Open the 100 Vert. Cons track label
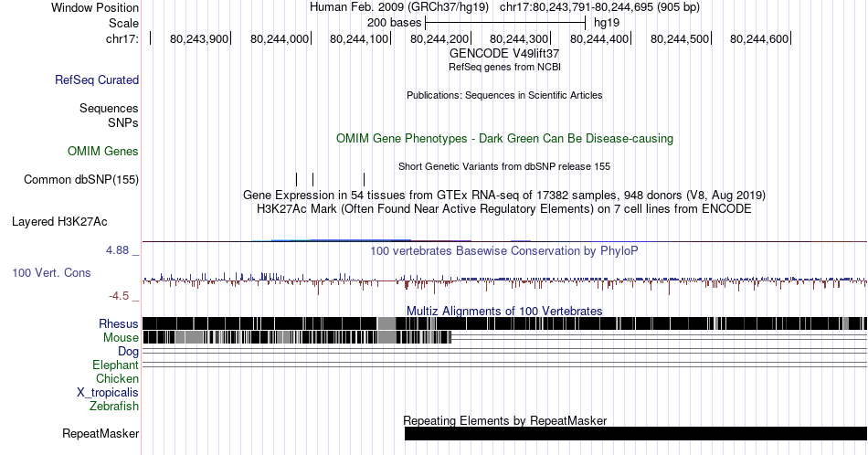The width and height of the screenshot is (868, 455). [x=51, y=272]
